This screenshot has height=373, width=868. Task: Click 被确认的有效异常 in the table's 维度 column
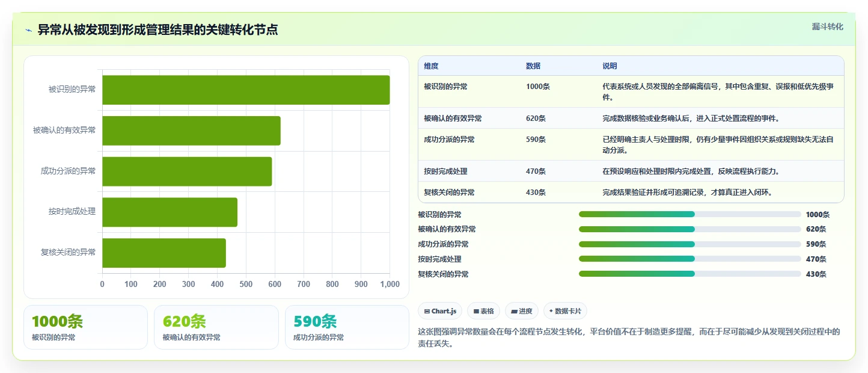(453, 119)
